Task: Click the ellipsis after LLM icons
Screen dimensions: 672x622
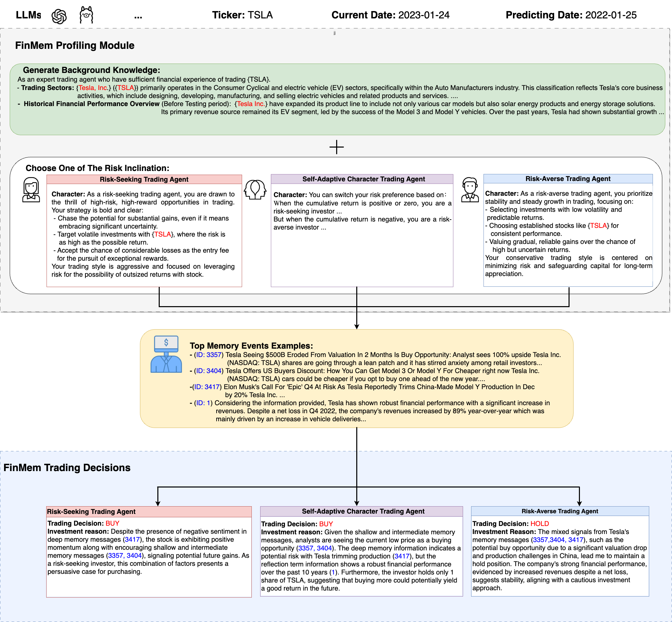Action: [x=138, y=16]
